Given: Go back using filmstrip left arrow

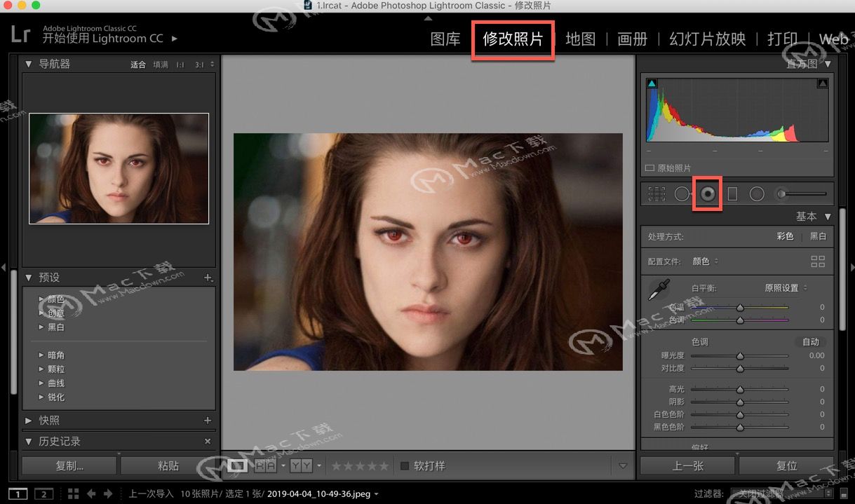Looking at the screenshot, I should pyautogui.click(x=91, y=494).
